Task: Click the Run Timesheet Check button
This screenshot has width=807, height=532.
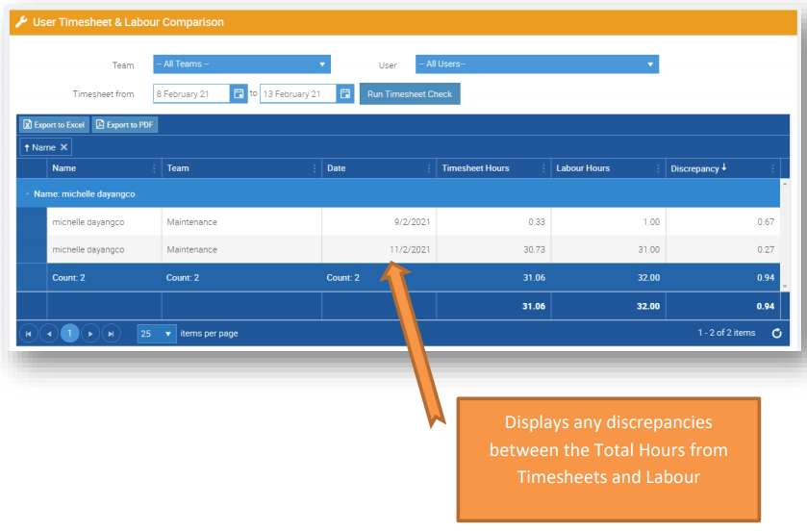Action: click(x=411, y=93)
